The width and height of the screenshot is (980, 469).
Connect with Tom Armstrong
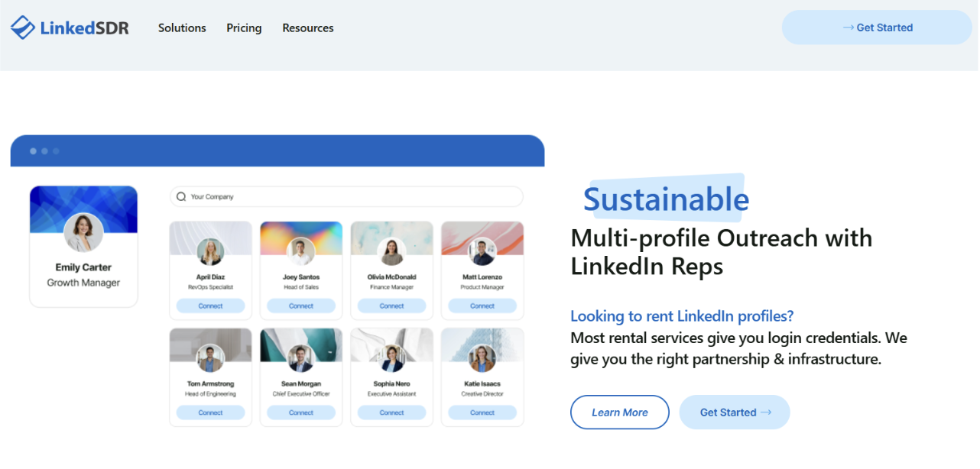(210, 411)
